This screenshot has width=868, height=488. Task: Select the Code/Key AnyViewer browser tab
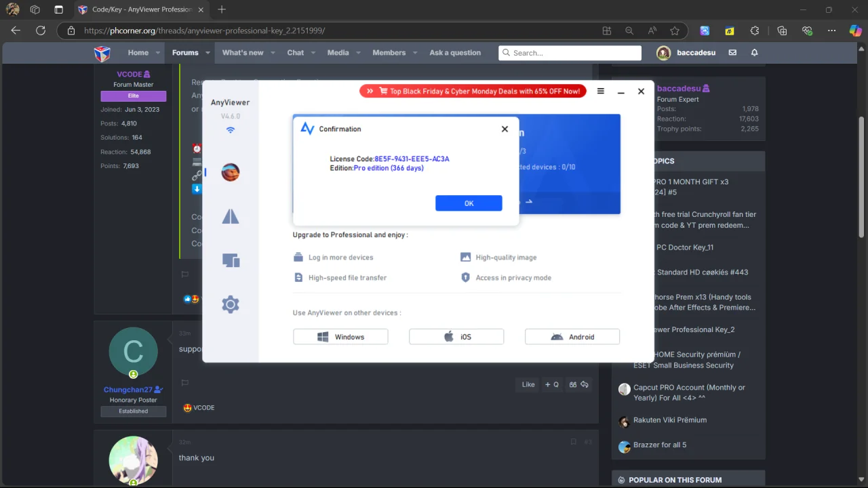click(141, 9)
